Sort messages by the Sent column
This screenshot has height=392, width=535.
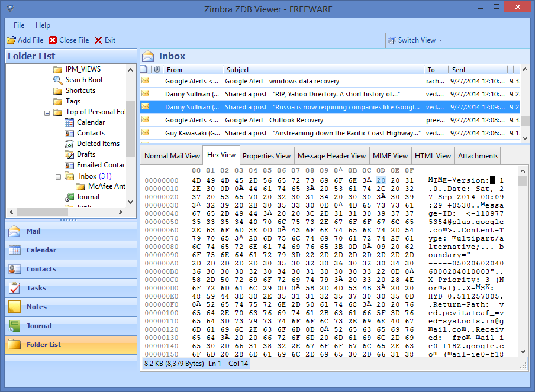point(478,70)
